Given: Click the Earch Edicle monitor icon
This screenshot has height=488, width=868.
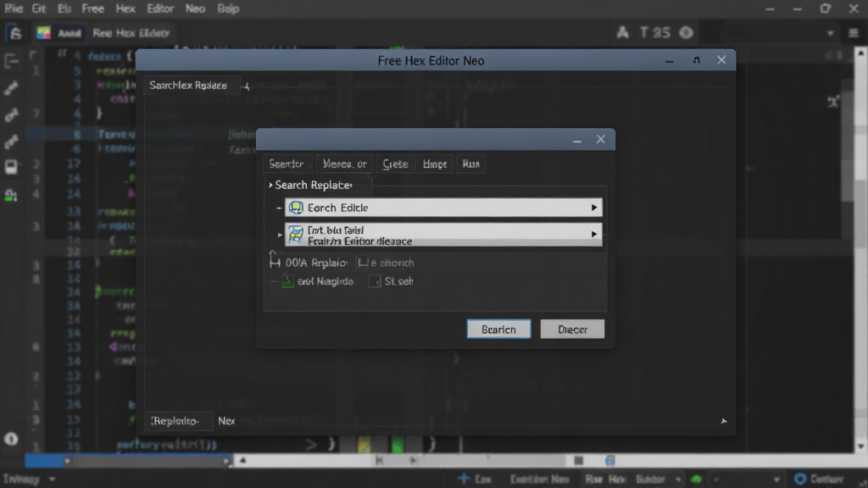Looking at the screenshot, I should [x=296, y=208].
